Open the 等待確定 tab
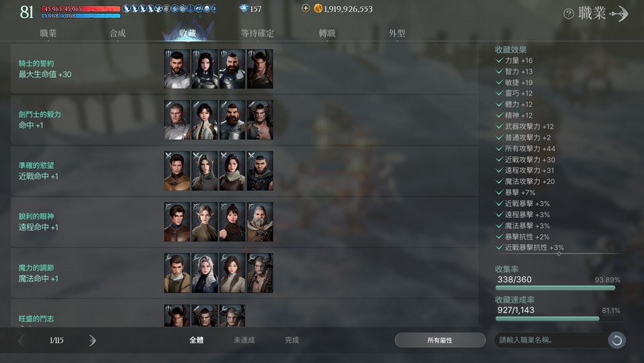Viewport: 644px width, 363px height. coord(257,34)
